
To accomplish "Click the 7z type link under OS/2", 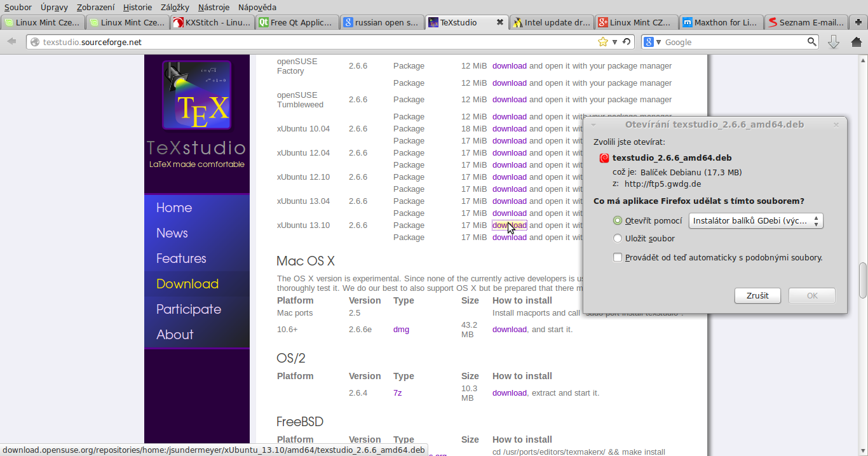I will (x=397, y=393).
